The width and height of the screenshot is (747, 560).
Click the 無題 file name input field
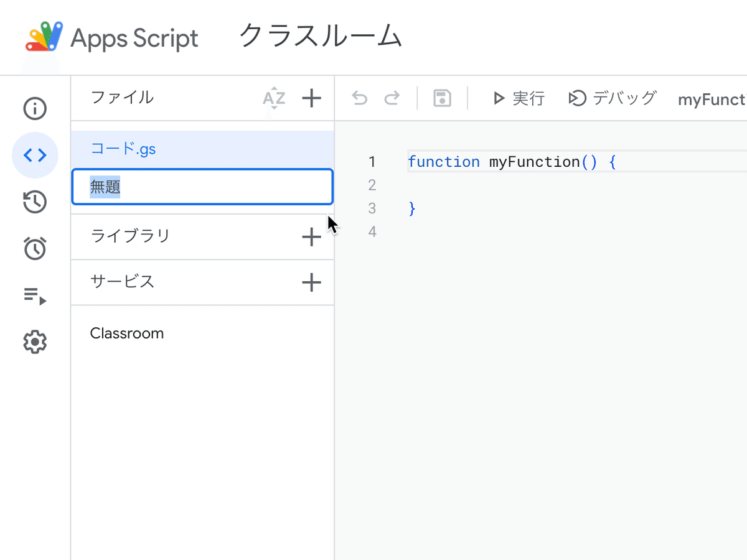click(202, 187)
